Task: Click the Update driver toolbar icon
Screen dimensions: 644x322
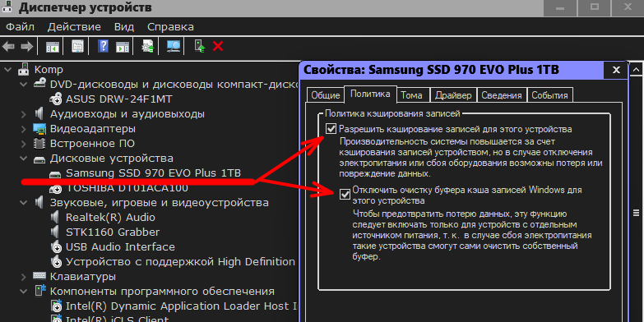Action: tap(147, 46)
